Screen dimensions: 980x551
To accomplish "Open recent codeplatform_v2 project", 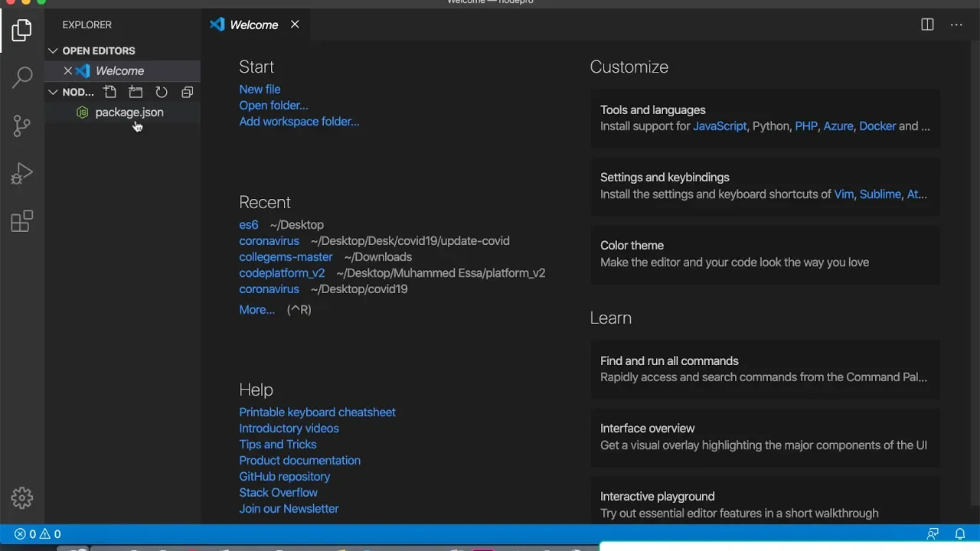I will point(282,273).
